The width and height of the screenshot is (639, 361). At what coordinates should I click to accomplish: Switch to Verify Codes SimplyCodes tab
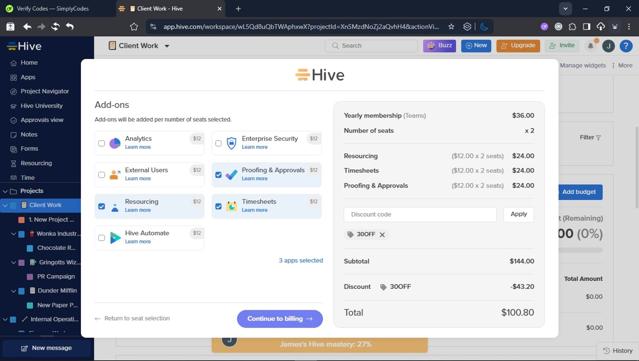tap(53, 9)
